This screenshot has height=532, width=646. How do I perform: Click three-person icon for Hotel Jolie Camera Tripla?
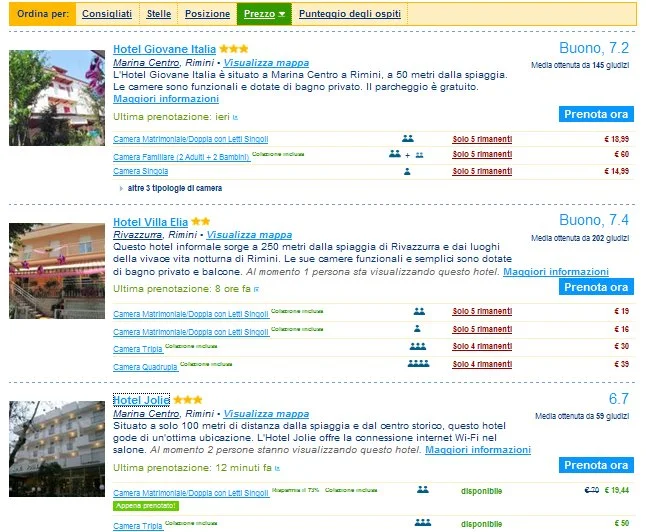click(423, 523)
